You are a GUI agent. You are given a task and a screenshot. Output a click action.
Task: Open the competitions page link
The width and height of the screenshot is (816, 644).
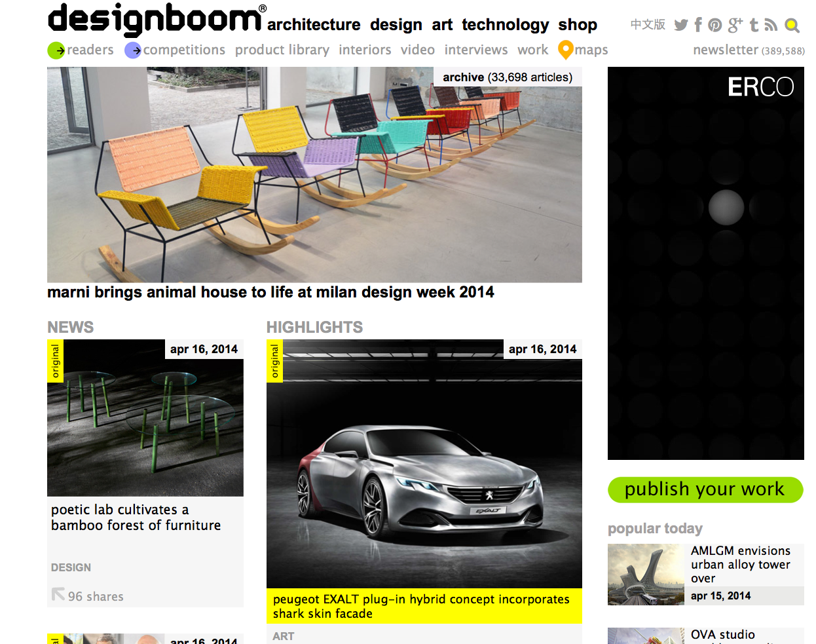[184, 50]
